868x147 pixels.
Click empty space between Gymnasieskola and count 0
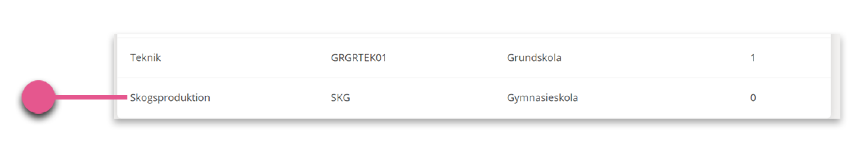coord(663,98)
